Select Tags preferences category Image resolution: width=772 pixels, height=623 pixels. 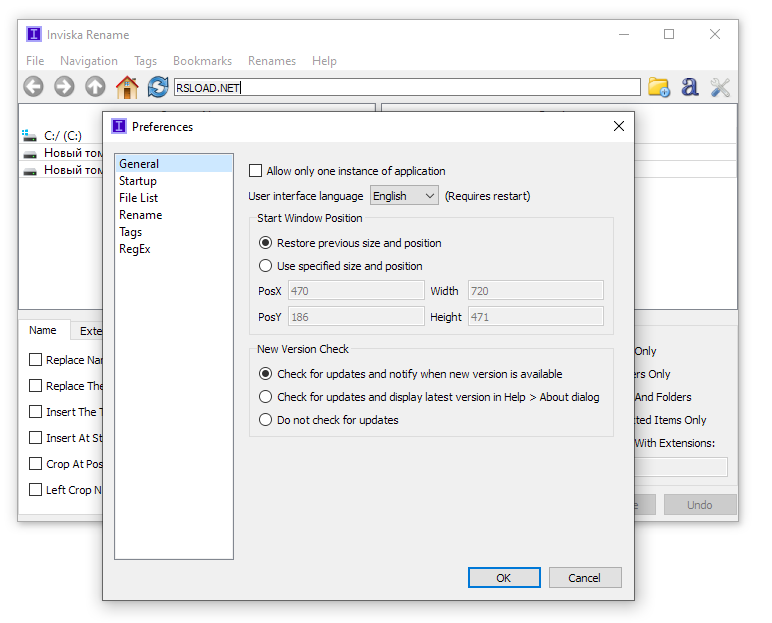(x=174, y=231)
